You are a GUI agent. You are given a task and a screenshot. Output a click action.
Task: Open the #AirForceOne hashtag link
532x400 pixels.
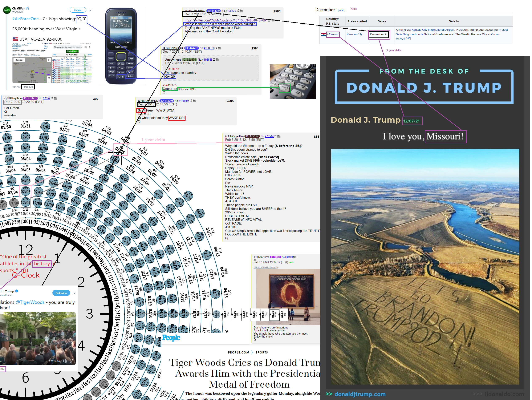(x=25, y=19)
